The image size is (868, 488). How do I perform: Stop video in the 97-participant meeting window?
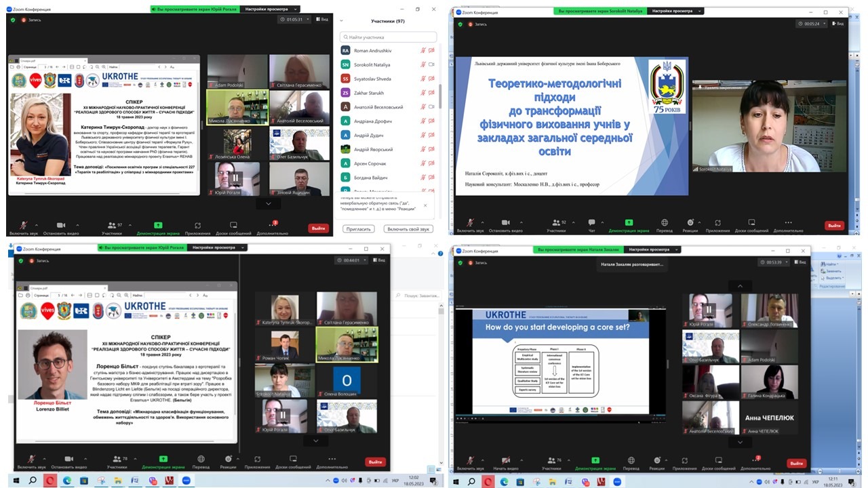60,226
